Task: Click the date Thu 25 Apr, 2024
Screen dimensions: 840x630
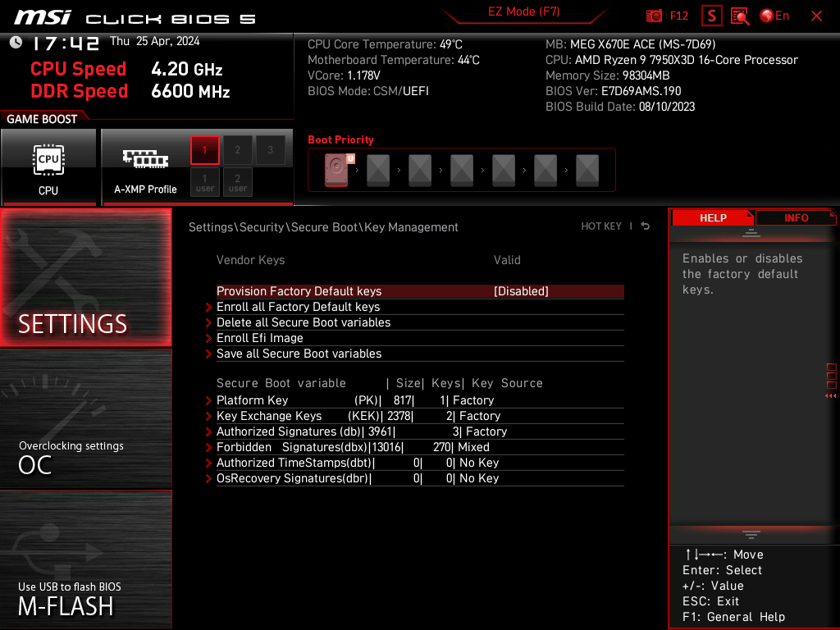Action: (x=155, y=41)
